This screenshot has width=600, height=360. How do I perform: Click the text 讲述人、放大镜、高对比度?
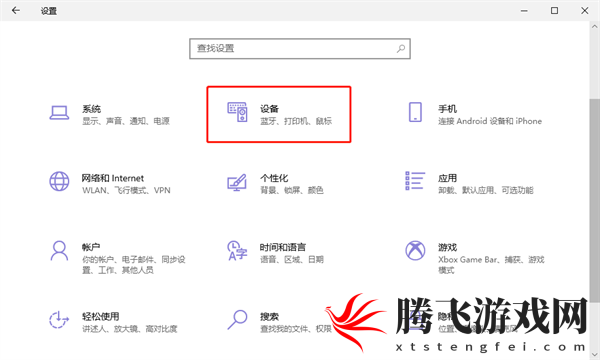pyautogui.click(x=130, y=329)
